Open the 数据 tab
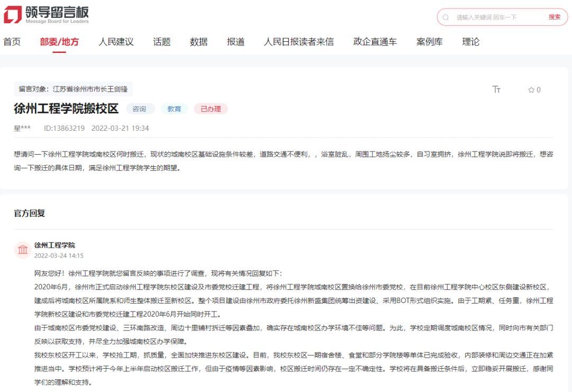 [199, 42]
